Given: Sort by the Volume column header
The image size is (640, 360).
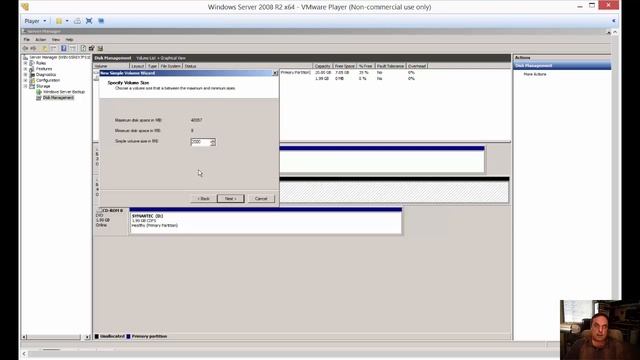Looking at the screenshot, I should (x=111, y=66).
